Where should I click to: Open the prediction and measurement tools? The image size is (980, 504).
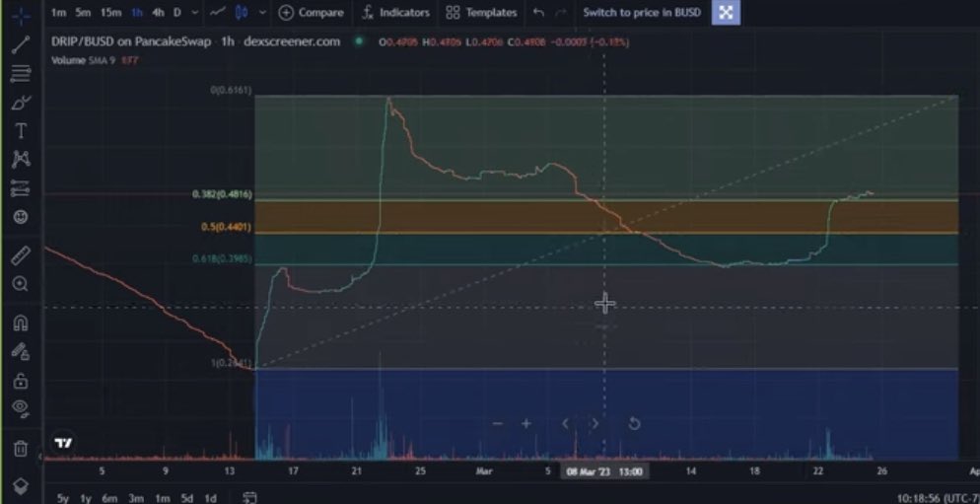tap(21, 188)
